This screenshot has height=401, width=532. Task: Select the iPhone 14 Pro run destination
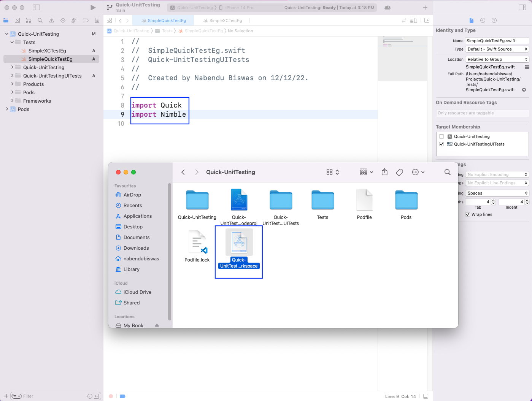click(236, 8)
